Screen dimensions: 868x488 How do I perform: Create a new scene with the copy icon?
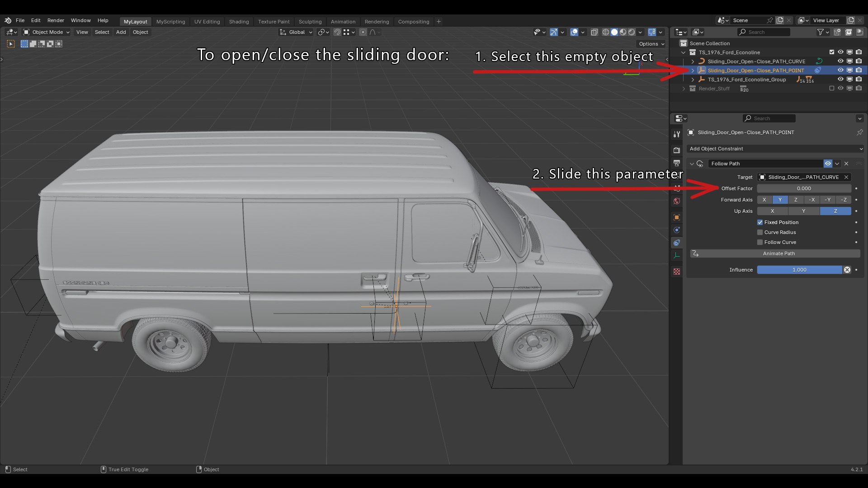[x=780, y=20]
